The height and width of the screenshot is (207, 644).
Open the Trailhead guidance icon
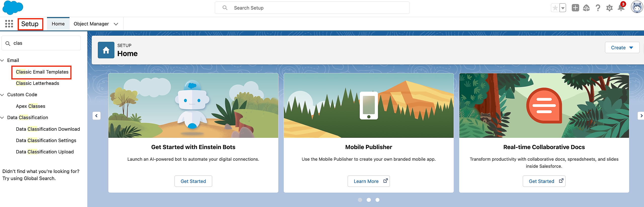(586, 8)
